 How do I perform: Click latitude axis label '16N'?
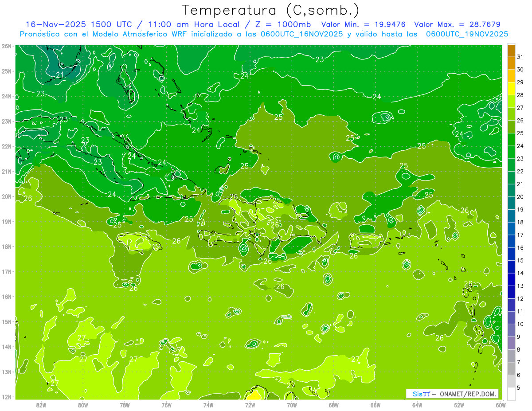coord(7,297)
